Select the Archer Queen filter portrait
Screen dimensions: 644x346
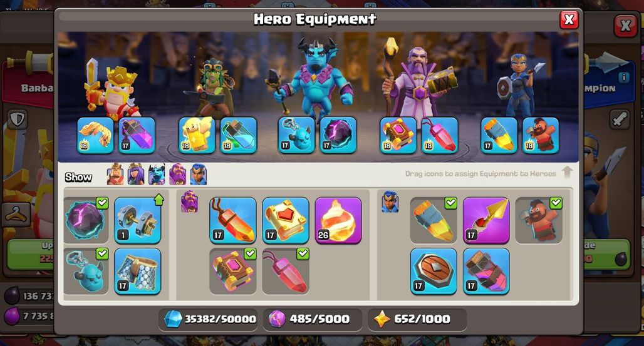point(136,175)
